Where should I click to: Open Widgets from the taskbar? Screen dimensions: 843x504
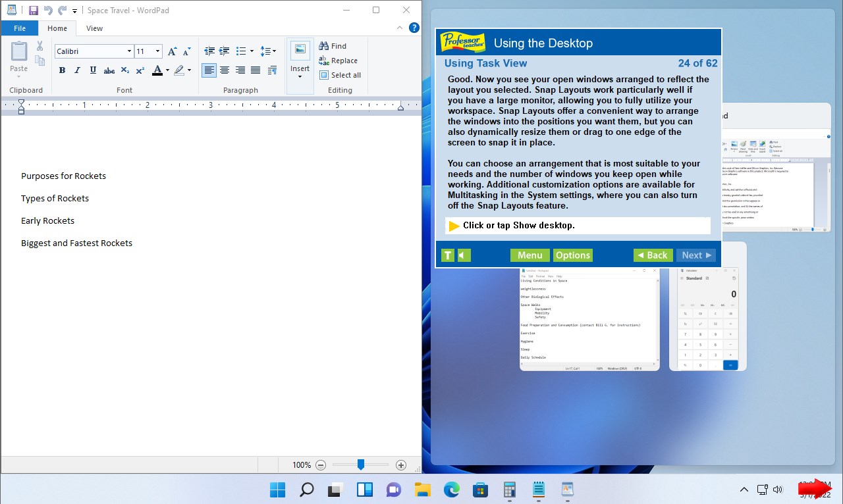364,490
